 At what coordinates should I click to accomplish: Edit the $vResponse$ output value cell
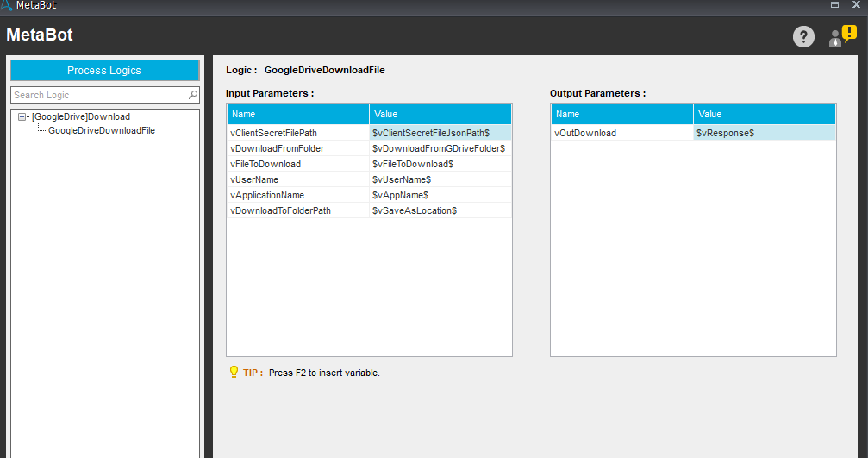click(x=764, y=133)
